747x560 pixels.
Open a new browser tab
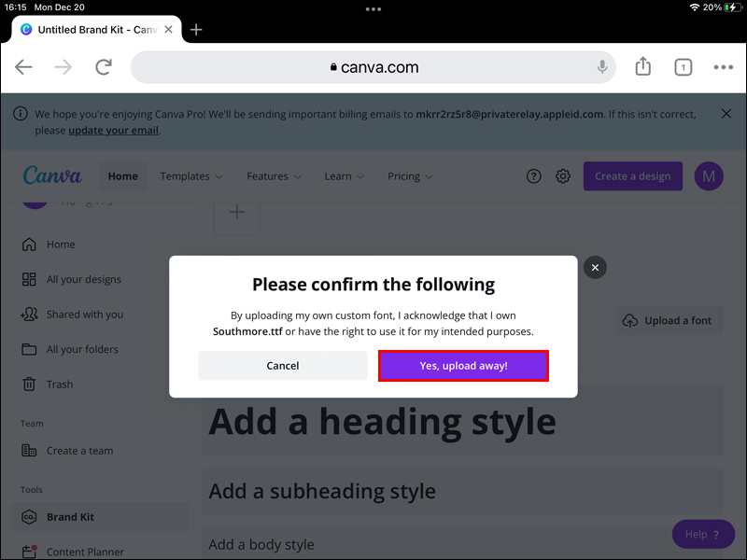[x=196, y=29]
